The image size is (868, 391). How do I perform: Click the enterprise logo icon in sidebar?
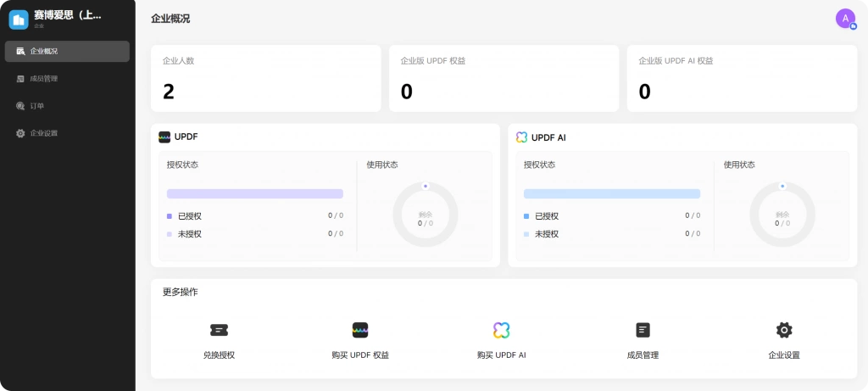(19, 20)
